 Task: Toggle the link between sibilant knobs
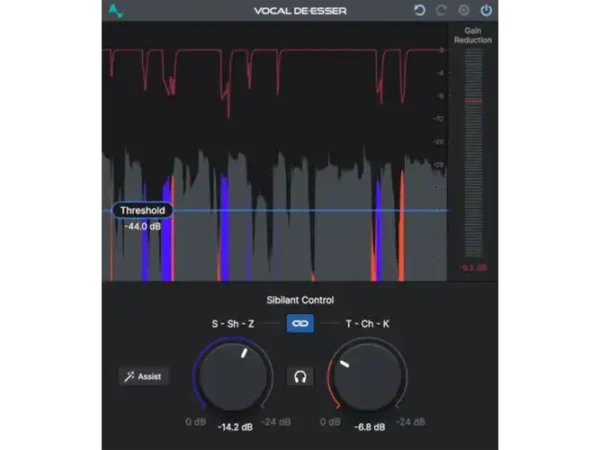click(x=300, y=324)
